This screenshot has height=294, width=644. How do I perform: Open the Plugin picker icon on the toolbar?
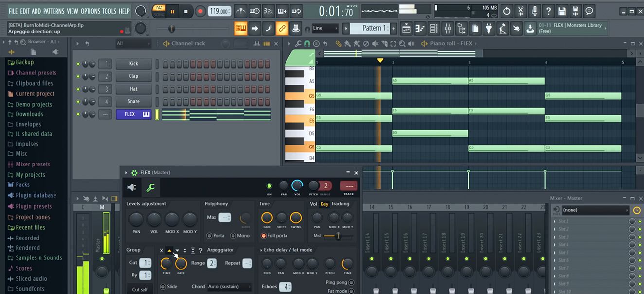(x=489, y=28)
